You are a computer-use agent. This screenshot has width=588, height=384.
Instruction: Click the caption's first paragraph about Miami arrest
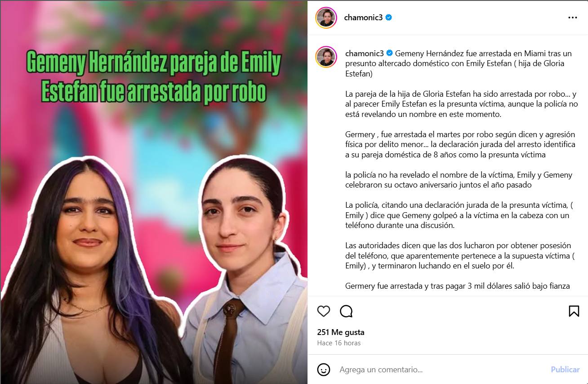459,63
